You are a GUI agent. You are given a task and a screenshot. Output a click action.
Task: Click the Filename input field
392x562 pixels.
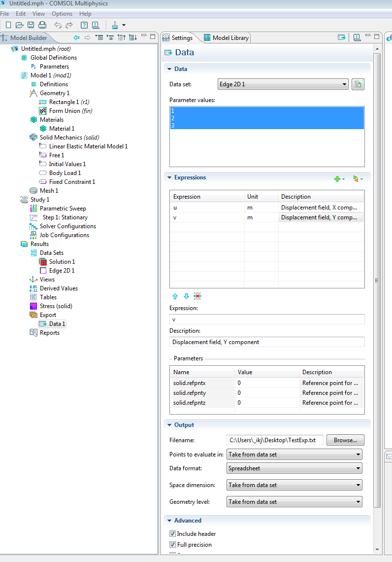pos(274,440)
